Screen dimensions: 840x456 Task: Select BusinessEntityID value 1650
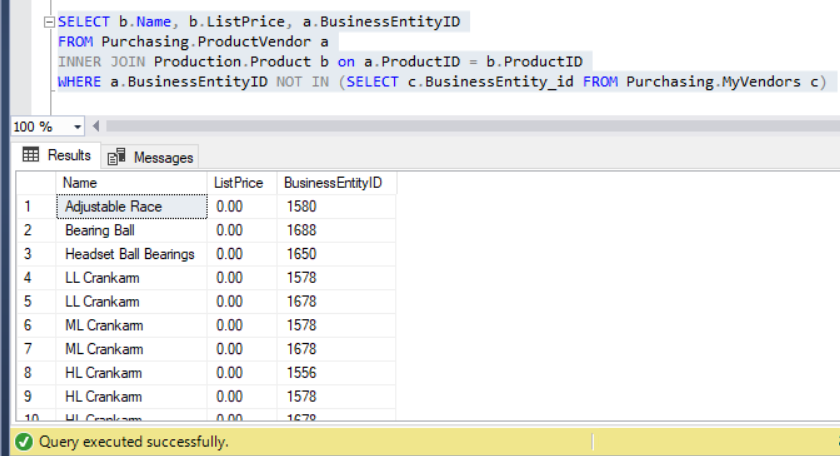click(x=336, y=254)
